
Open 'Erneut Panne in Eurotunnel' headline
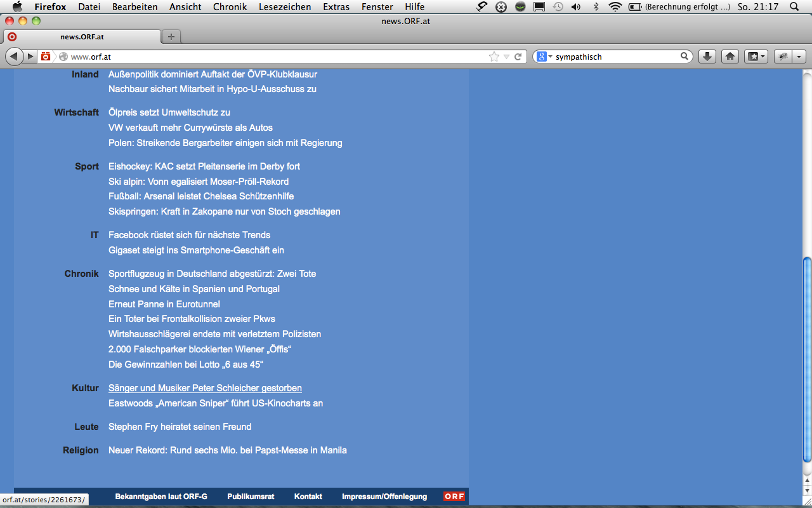point(164,304)
